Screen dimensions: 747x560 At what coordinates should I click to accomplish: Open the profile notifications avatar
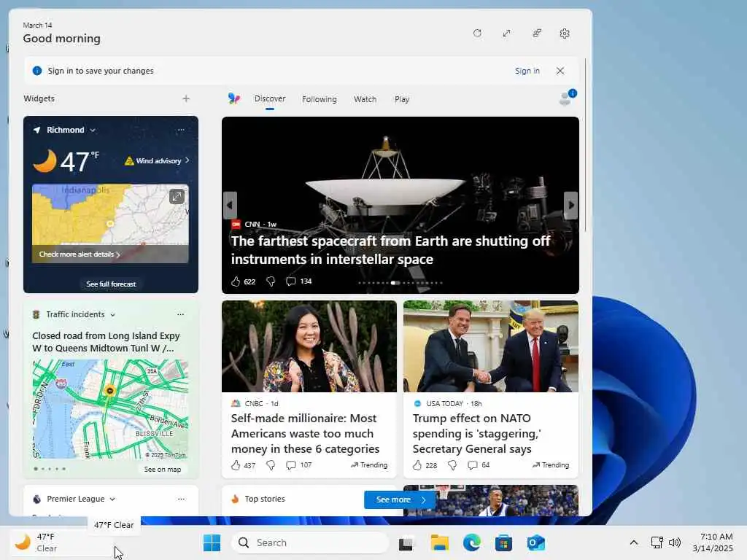[x=567, y=98]
